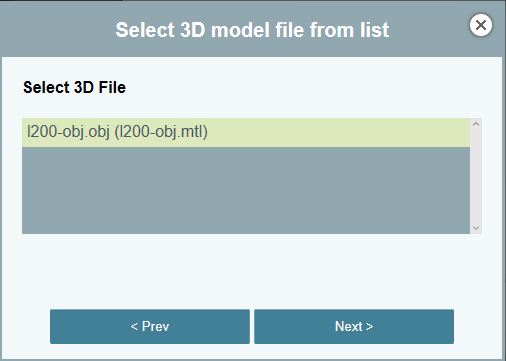
Task: Close the Select 3D model dialog
Action: point(481,25)
